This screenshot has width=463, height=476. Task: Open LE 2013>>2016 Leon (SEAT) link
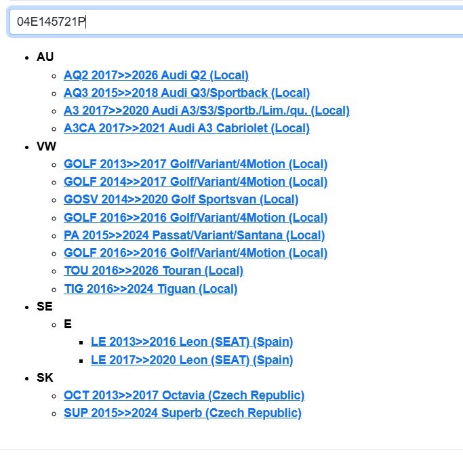[192, 342]
